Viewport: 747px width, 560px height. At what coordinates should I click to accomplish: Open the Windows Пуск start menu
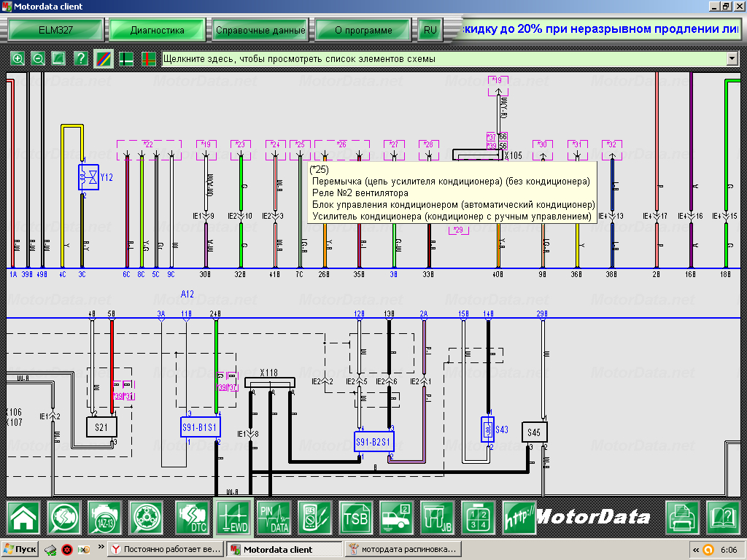[x=20, y=549]
